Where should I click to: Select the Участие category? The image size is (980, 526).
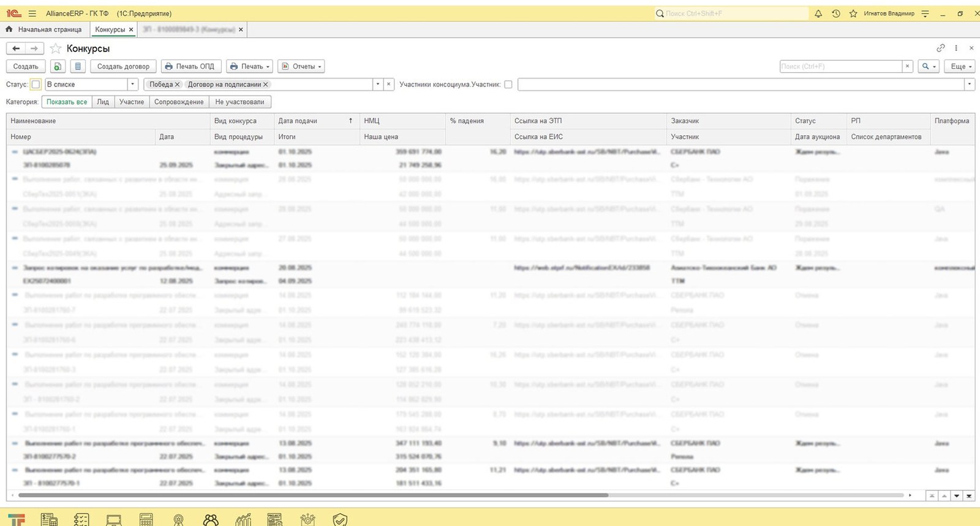tap(132, 102)
